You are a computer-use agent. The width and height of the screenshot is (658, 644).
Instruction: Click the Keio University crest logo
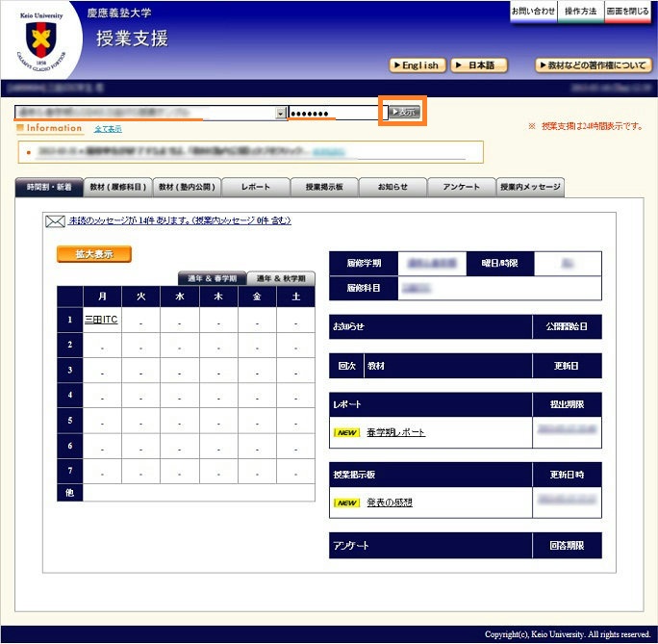tap(39, 43)
